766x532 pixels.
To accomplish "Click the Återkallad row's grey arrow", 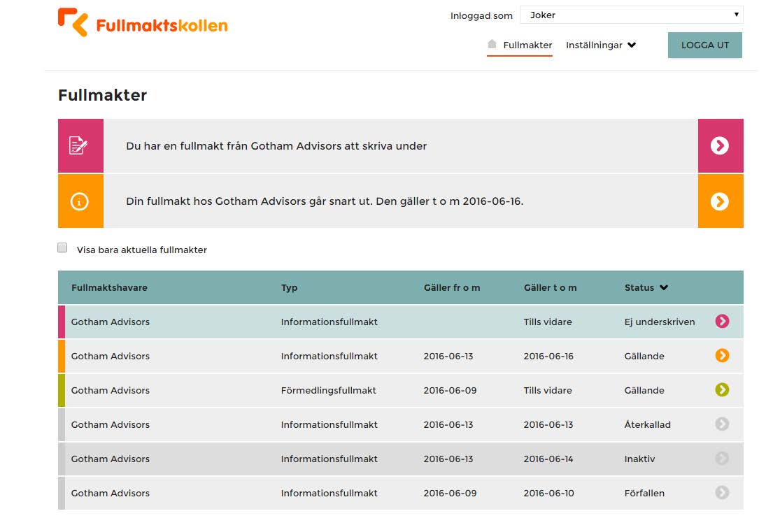I will pos(722,424).
